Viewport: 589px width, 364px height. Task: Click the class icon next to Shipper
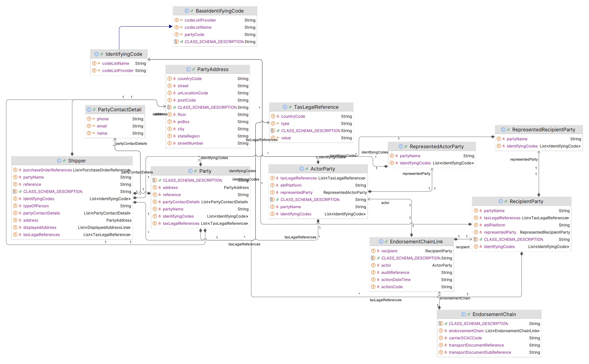59,161
